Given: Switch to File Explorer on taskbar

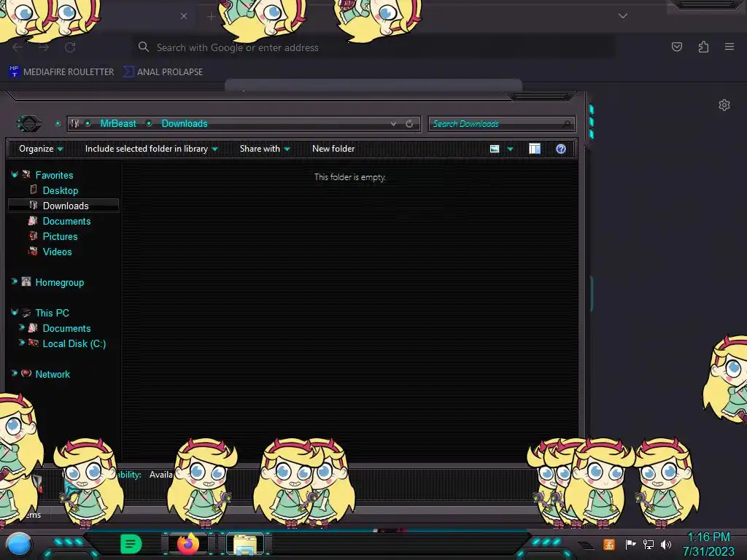Looking at the screenshot, I should (x=245, y=544).
